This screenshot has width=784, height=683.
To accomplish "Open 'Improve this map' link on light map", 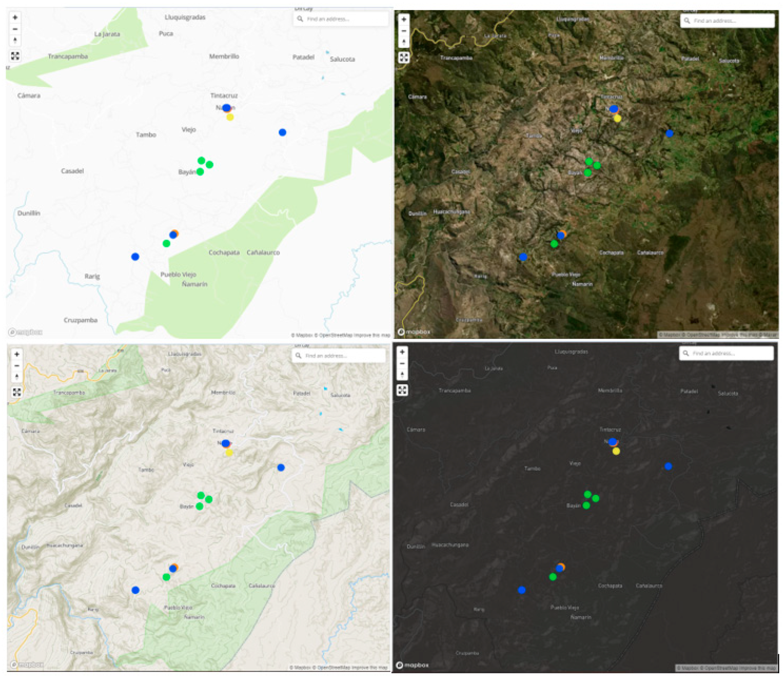I will (372, 335).
